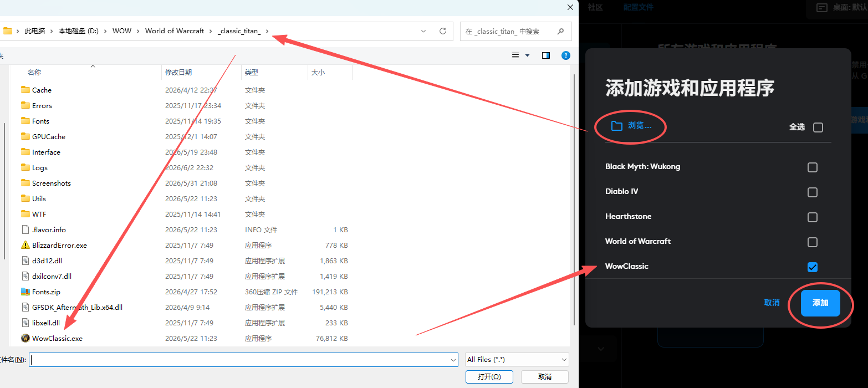
Task: Open the Cache folder icon
Action: tap(25, 90)
